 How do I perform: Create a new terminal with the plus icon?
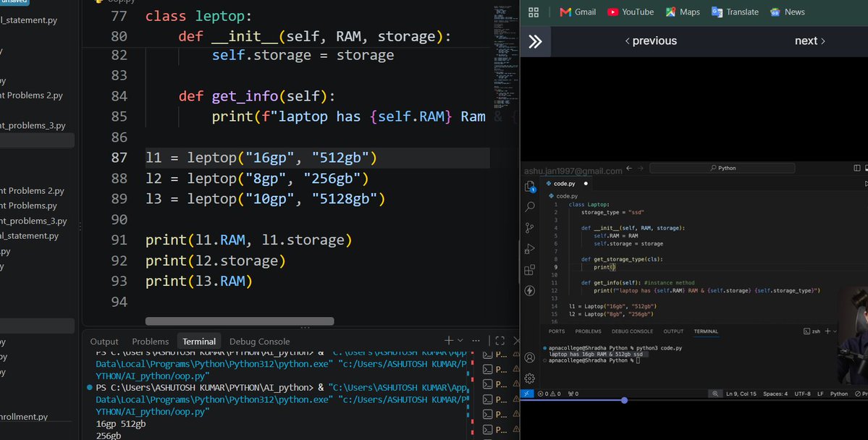click(x=448, y=340)
